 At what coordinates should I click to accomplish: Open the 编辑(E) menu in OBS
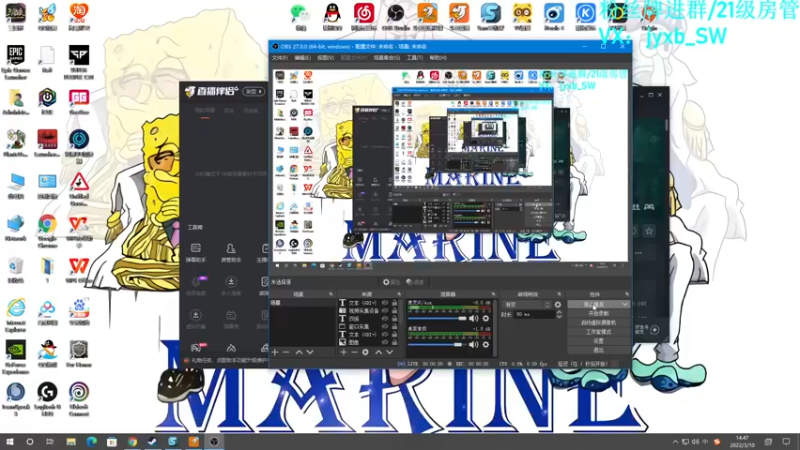point(302,58)
